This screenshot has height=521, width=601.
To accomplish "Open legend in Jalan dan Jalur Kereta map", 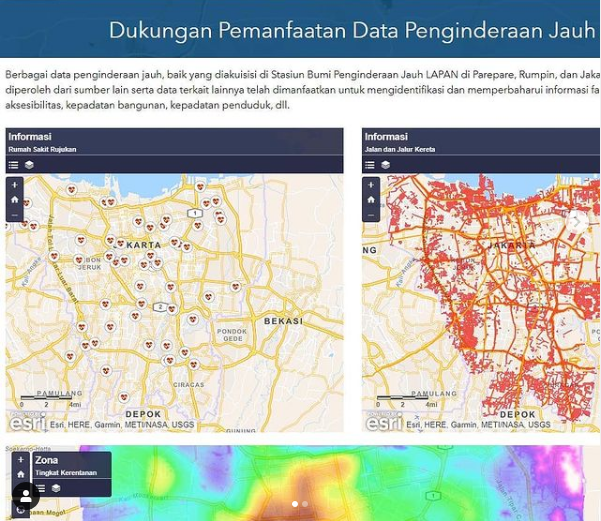I will click(x=370, y=165).
